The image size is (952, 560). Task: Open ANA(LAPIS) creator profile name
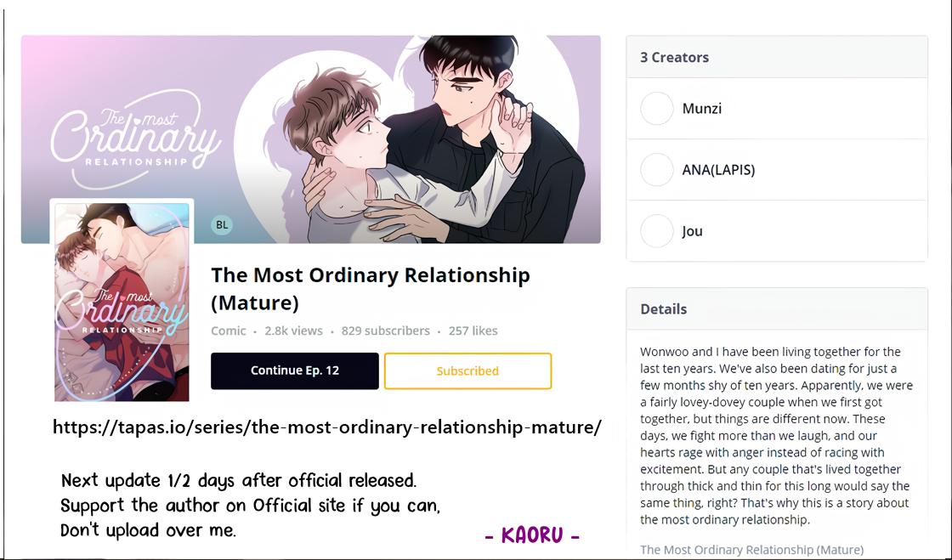click(718, 170)
